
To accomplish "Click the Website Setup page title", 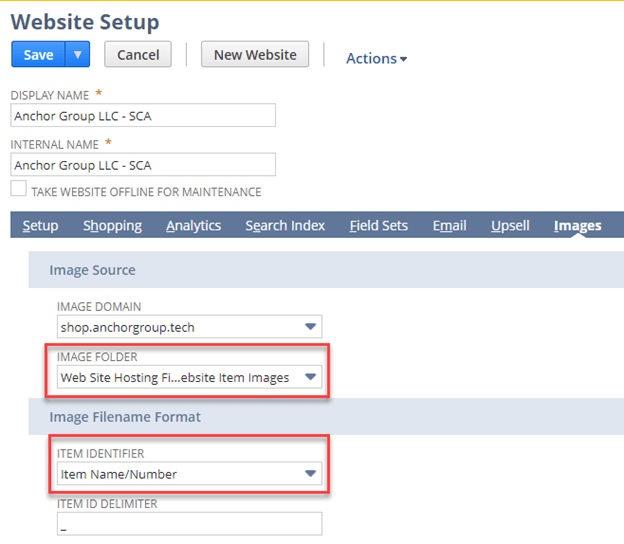I will click(x=85, y=22).
